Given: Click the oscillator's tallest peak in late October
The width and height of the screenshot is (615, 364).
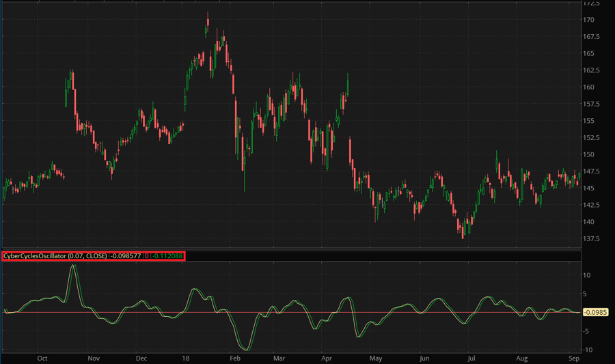Looking at the screenshot, I should 73,266.
